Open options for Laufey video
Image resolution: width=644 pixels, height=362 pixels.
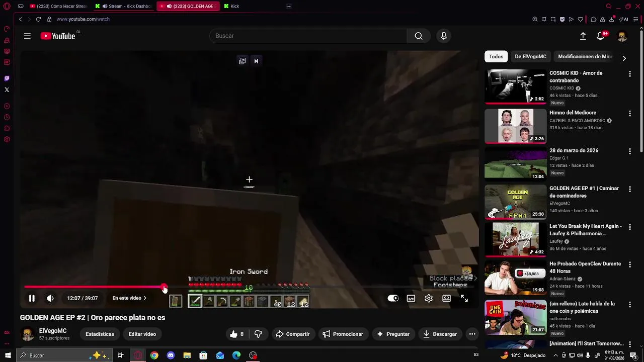tap(629, 227)
